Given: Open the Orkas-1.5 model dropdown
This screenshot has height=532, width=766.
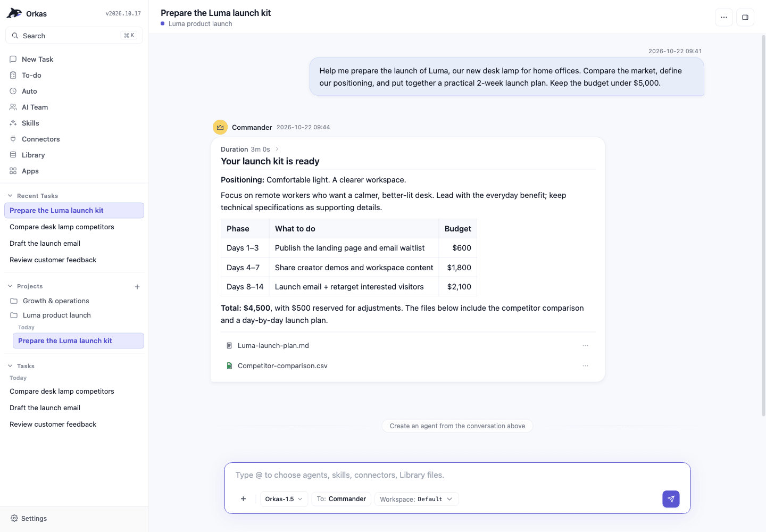Looking at the screenshot, I should coord(284,499).
